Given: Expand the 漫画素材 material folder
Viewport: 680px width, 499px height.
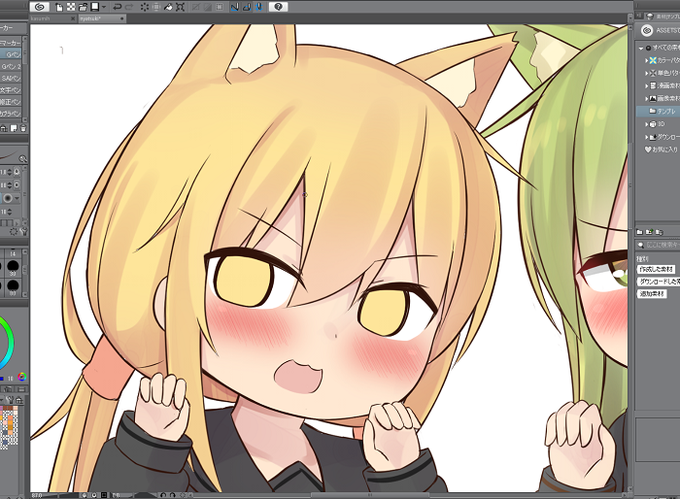Looking at the screenshot, I should (x=646, y=86).
